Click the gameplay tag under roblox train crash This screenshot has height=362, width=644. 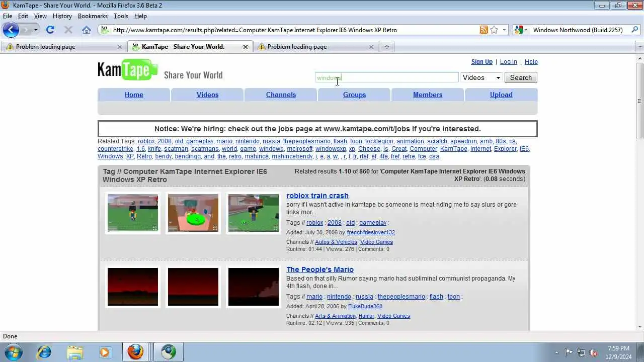(373, 223)
